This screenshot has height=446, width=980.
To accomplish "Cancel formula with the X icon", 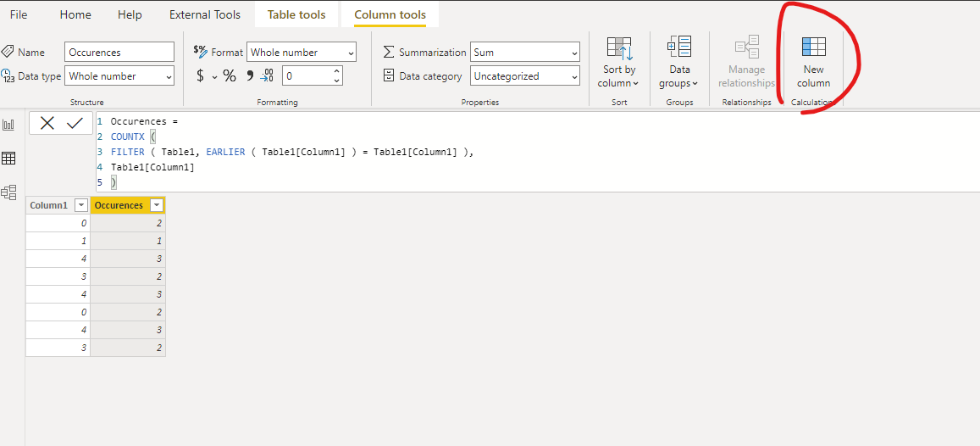I will (47, 123).
